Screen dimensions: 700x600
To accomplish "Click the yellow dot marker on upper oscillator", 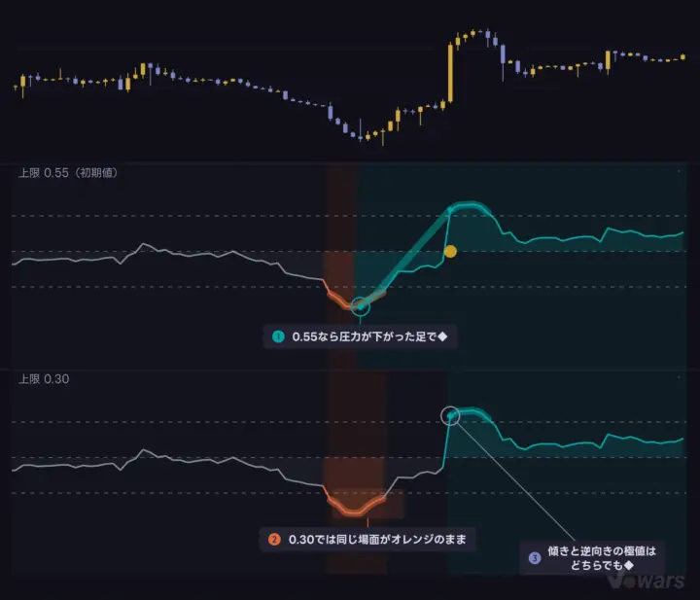I will point(450,251).
